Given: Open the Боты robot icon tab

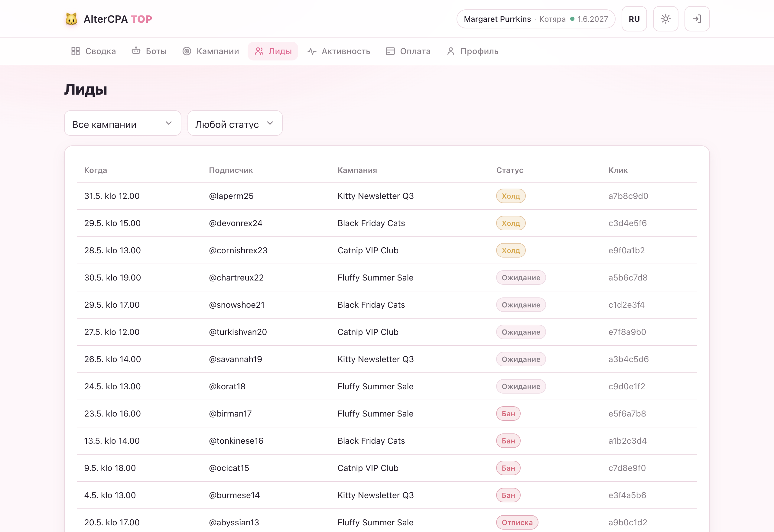Looking at the screenshot, I should click(136, 51).
